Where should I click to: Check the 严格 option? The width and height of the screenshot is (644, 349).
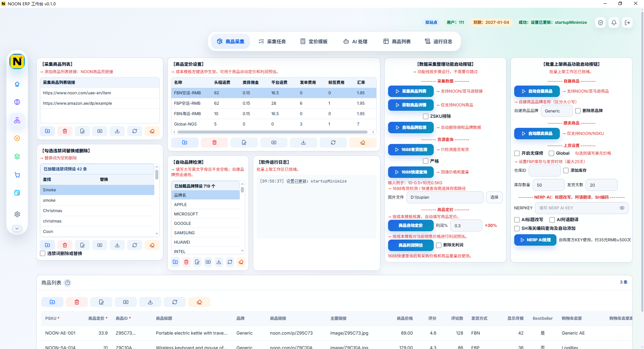click(x=426, y=161)
